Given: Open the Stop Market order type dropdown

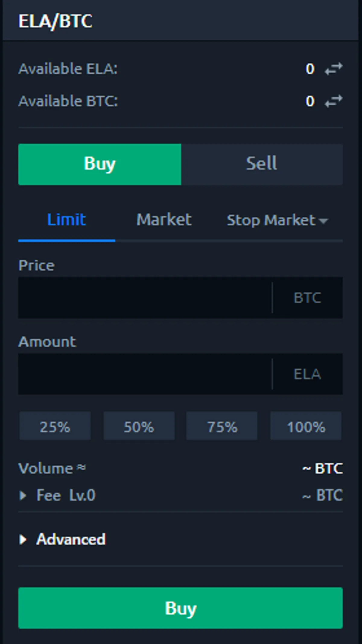Looking at the screenshot, I should pyautogui.click(x=277, y=220).
